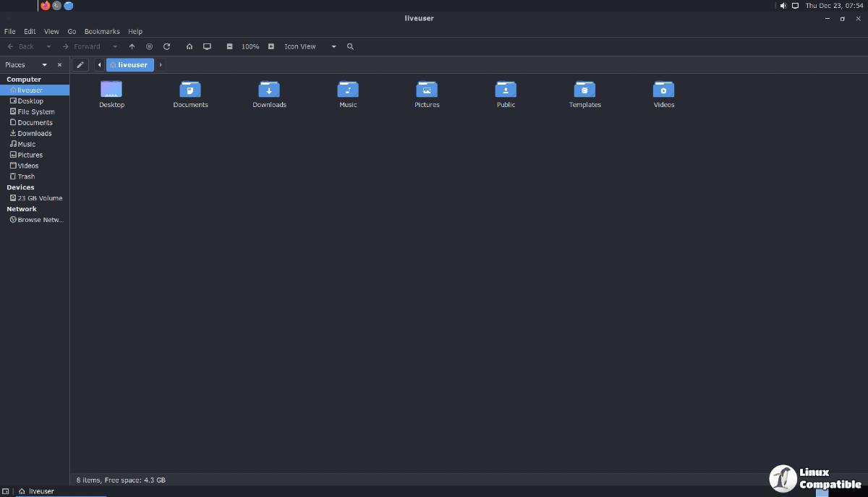The height and width of the screenshot is (497, 868).
Task: Click the liveuser path bar button
Action: (130, 65)
